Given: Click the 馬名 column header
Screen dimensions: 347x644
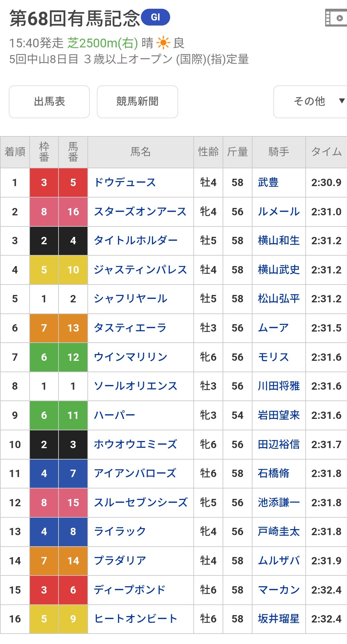Looking at the screenshot, I should [141, 152].
